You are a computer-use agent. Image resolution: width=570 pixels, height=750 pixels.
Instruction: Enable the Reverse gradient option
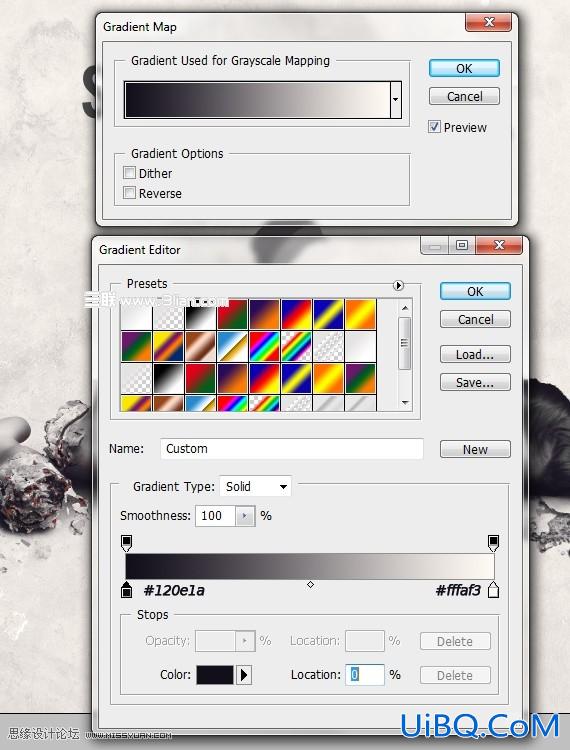tap(129, 193)
